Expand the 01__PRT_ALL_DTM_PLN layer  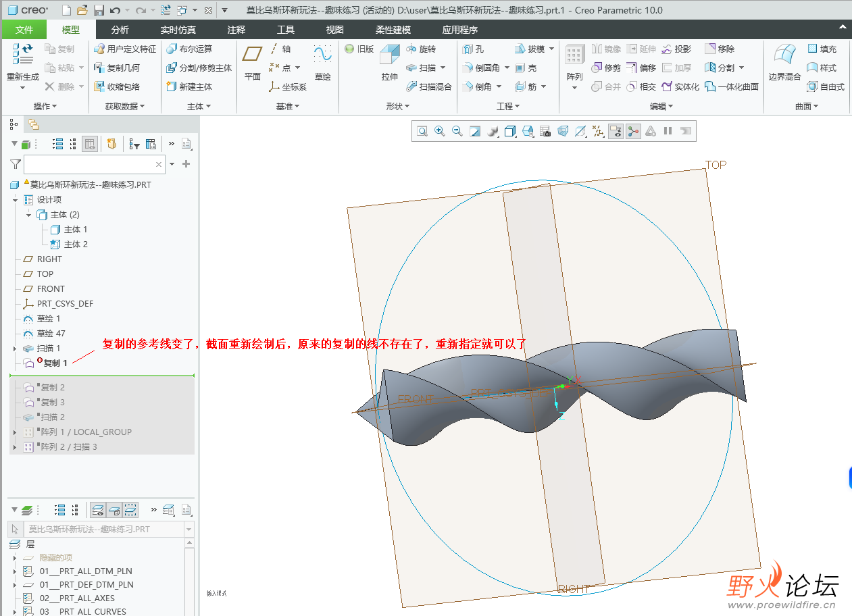15,571
